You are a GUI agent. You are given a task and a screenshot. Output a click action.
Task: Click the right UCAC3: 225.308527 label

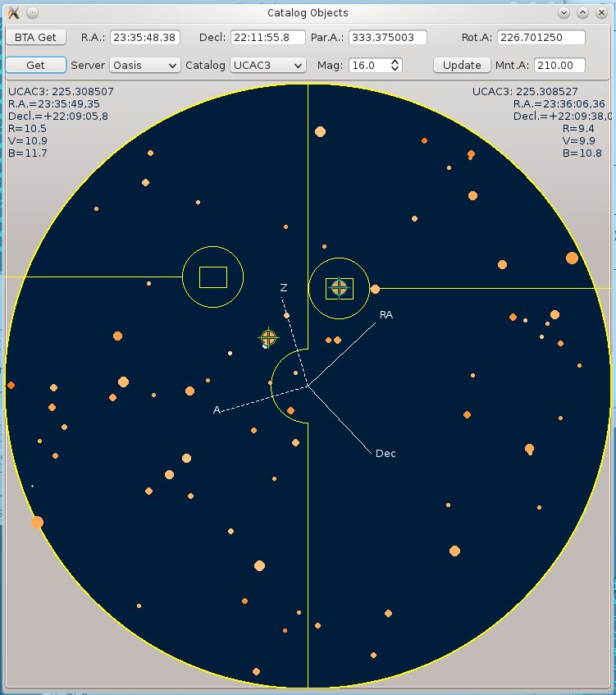525,91
